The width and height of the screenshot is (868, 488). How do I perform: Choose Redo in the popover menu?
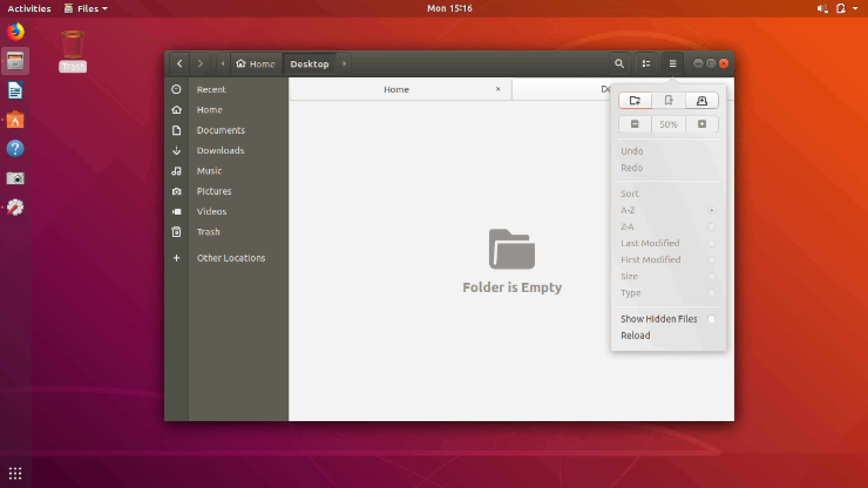pyautogui.click(x=669, y=168)
